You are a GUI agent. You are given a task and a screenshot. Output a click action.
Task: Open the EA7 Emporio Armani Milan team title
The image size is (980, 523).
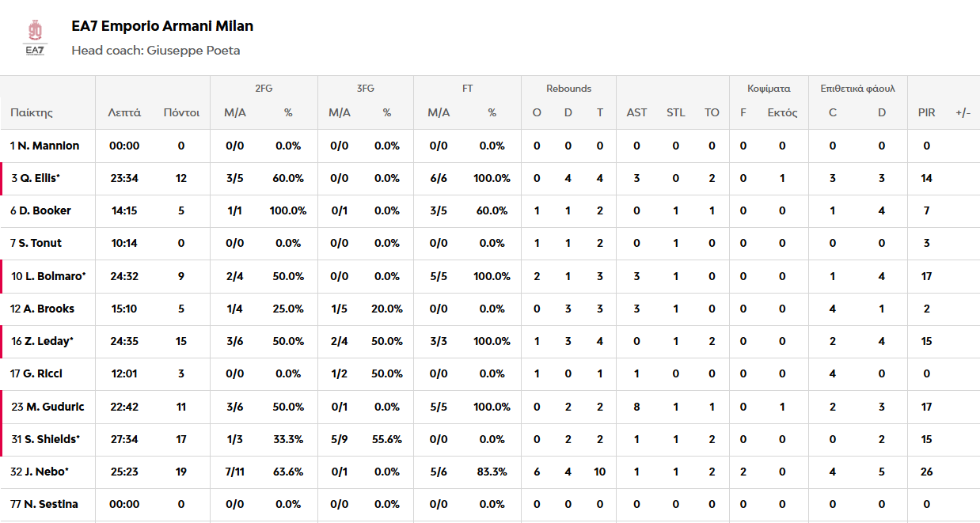coord(162,26)
